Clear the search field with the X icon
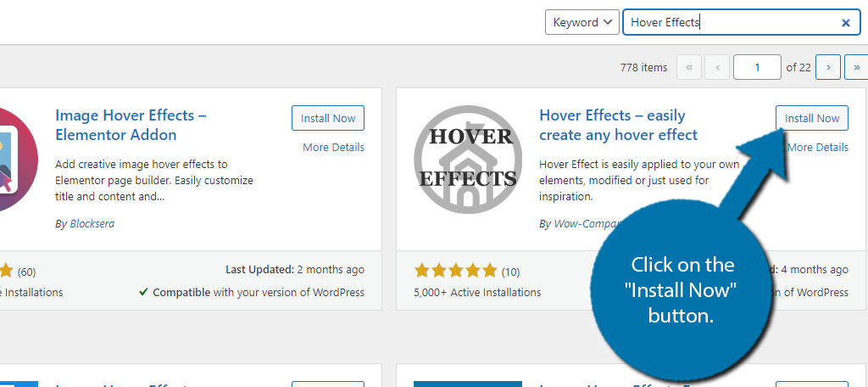This screenshot has height=387, width=868. [846, 23]
